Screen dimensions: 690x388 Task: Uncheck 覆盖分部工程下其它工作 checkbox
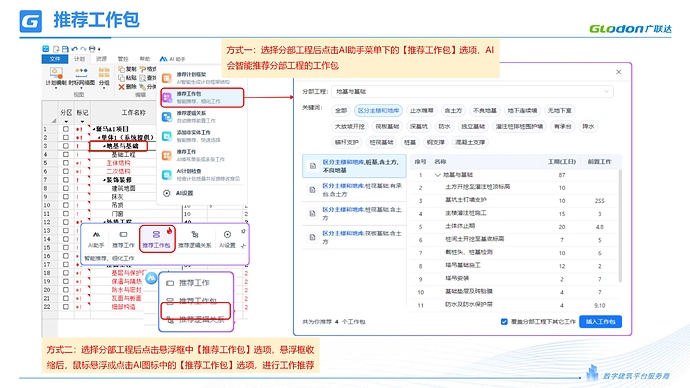click(504, 322)
